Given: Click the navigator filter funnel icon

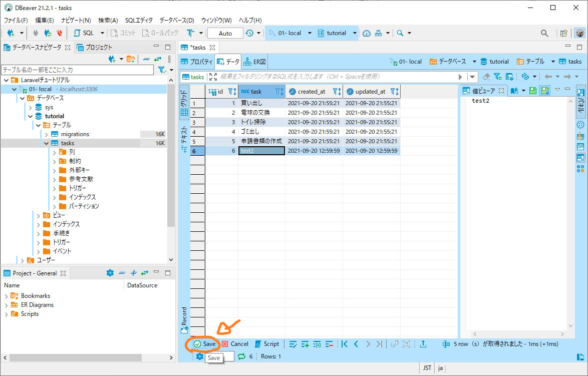Looking at the screenshot, I should 162,70.
